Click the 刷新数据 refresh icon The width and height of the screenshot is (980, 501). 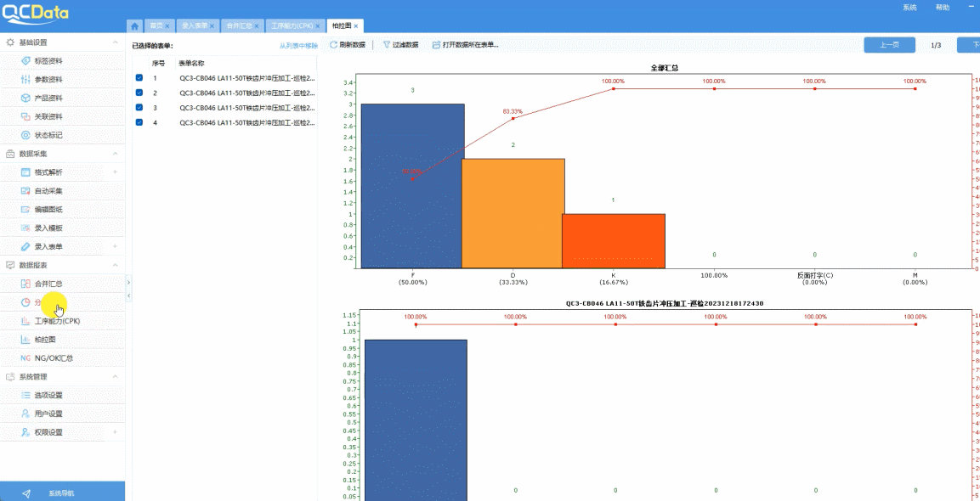coord(334,45)
